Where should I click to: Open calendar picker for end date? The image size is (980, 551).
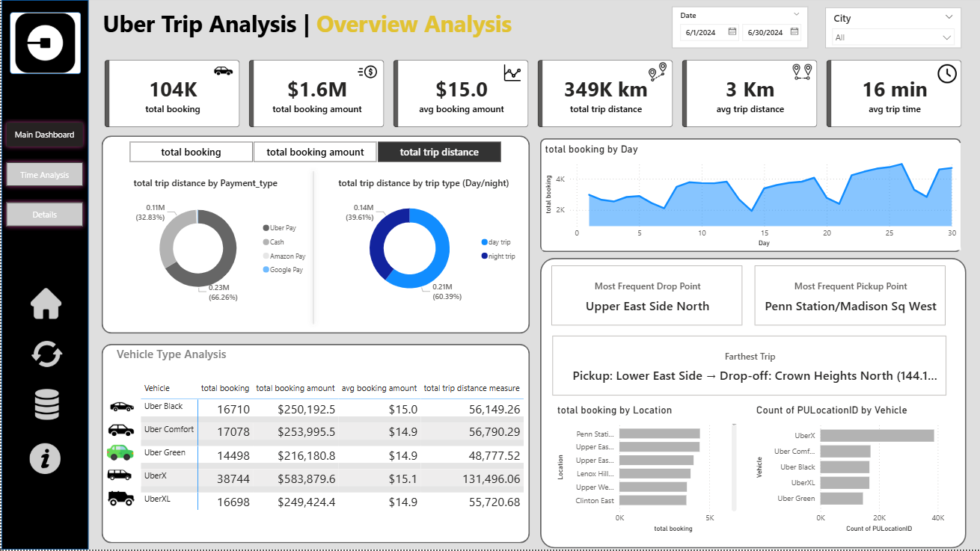click(794, 32)
